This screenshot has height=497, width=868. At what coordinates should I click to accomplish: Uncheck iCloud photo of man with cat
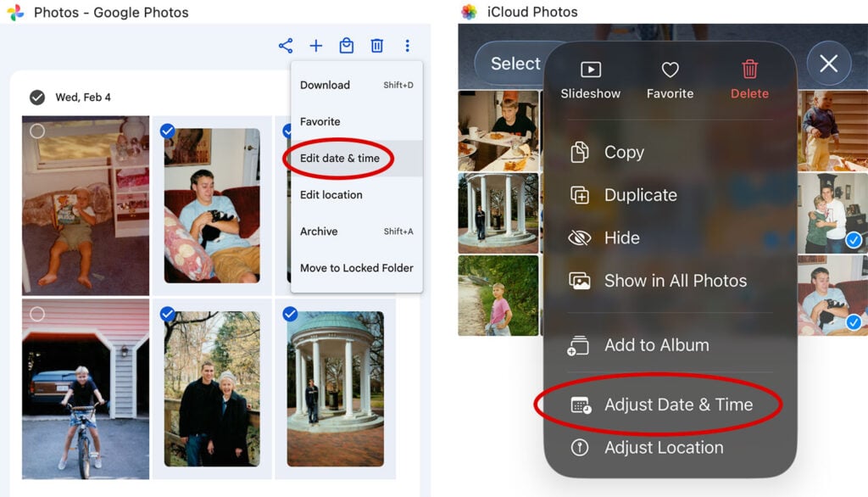(x=854, y=322)
